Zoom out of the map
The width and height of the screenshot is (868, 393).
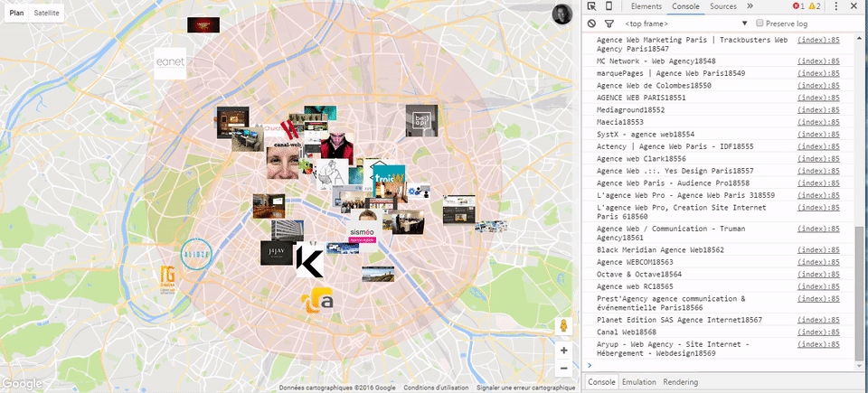[x=564, y=369]
